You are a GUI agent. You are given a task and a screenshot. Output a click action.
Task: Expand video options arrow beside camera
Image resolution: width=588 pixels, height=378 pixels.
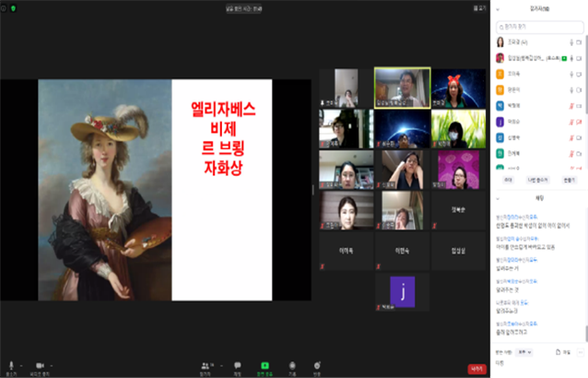pyautogui.click(x=52, y=366)
